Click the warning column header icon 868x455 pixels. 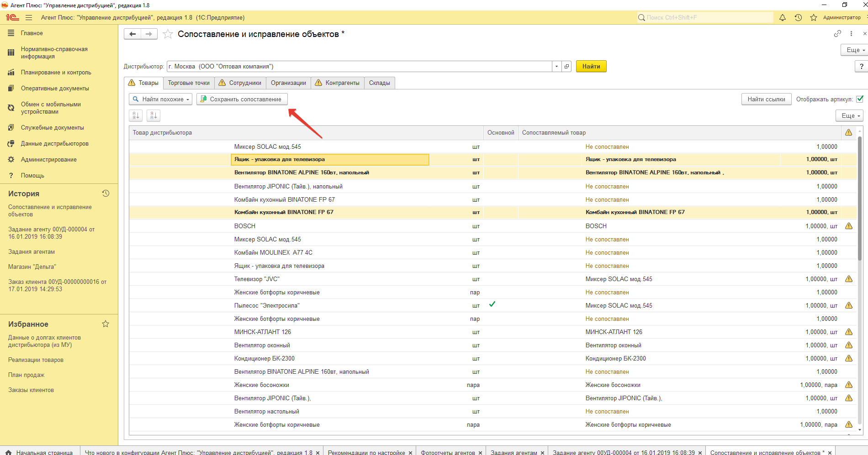(x=849, y=132)
